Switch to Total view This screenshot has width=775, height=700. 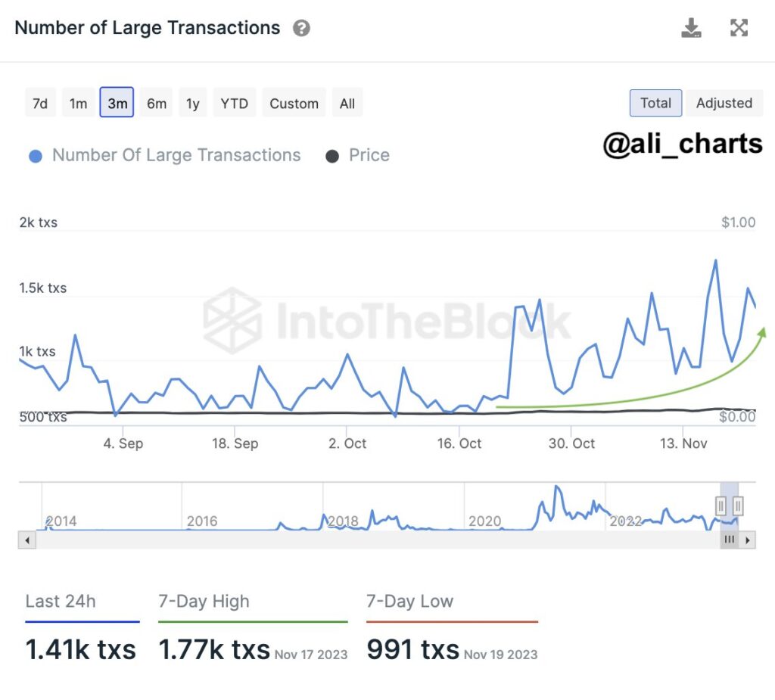point(655,104)
